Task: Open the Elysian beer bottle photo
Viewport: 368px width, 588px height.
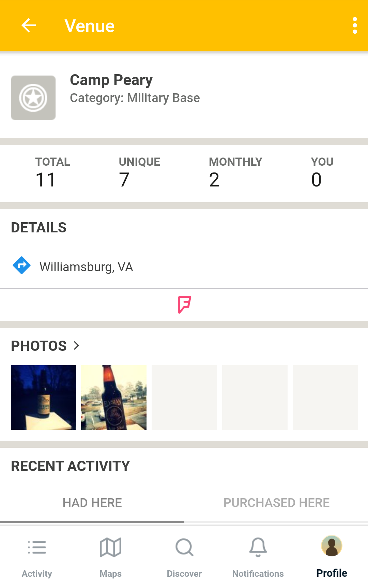Action: (114, 397)
